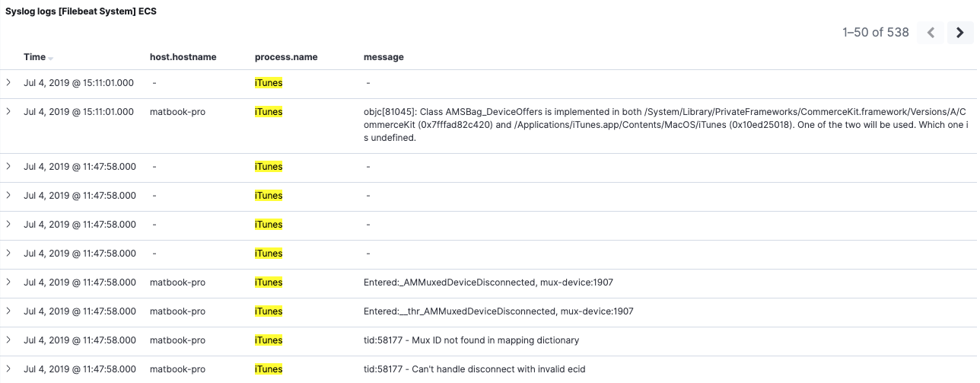This screenshot has width=980, height=383.
Task: Click matbook-pro in the Entered:_AMMuxedDeviceDisconnected row
Action: pos(177,282)
